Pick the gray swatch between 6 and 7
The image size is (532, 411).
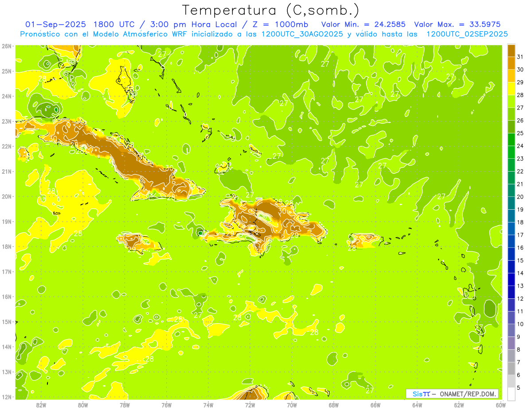coord(511,368)
